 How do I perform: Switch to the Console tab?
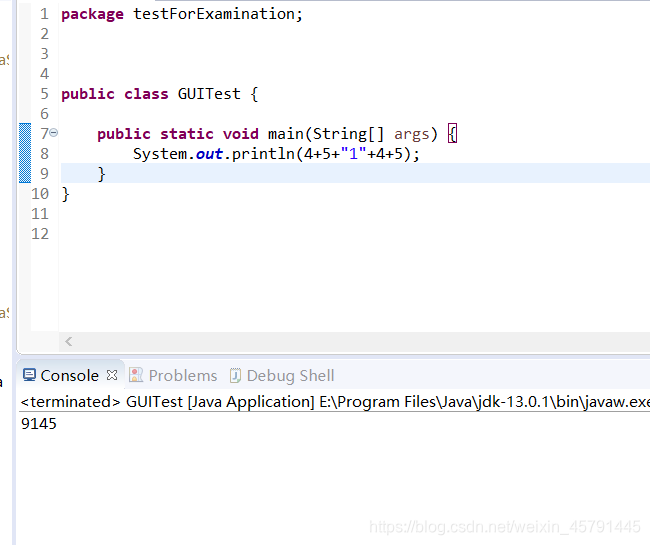[x=70, y=375]
